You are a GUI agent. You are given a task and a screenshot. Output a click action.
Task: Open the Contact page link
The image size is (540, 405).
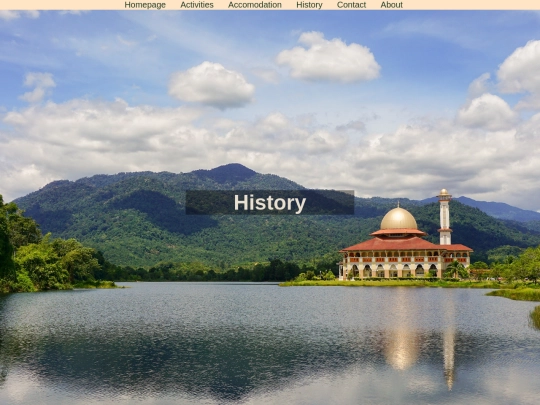[351, 5]
